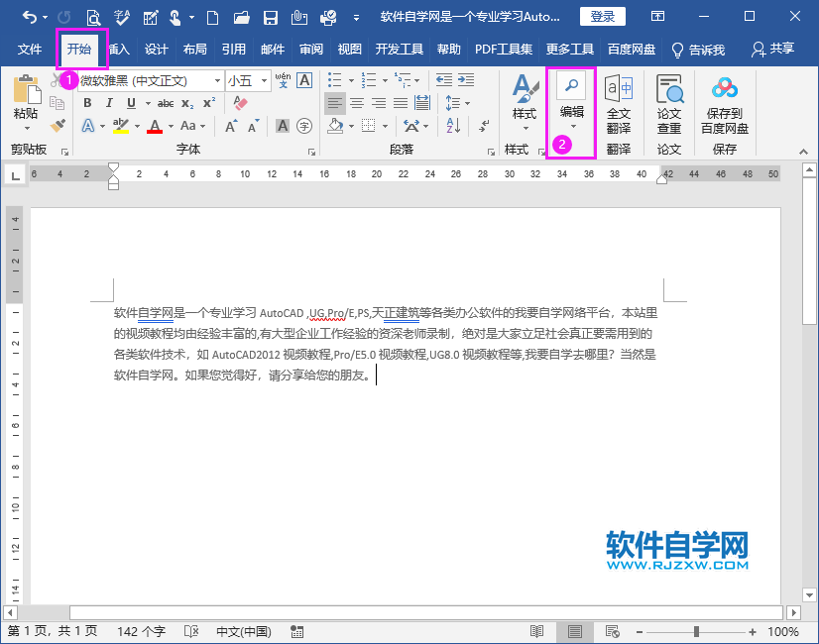Click the 142 个字 word count display
The height and width of the screenshot is (644, 819).
[x=141, y=630]
